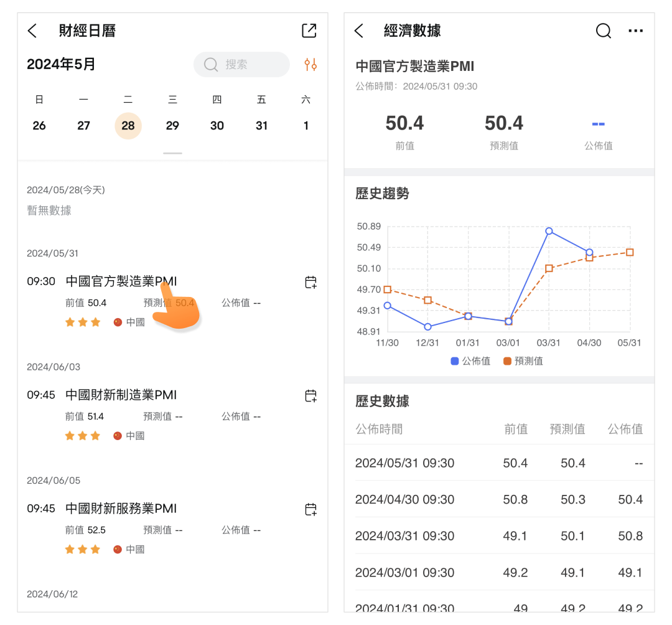
Task: Open 中國財新制造業PMI event details
Action: 121,395
